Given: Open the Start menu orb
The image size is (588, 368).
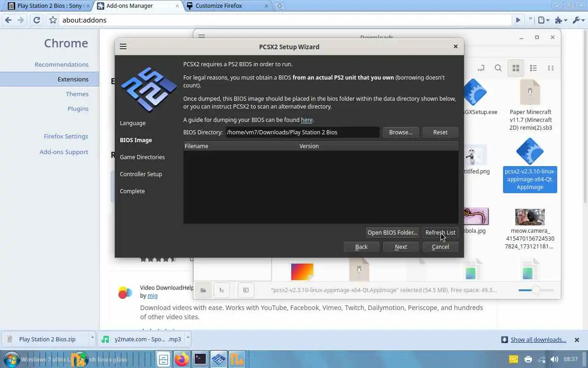Looking at the screenshot, I should click(x=11, y=359).
